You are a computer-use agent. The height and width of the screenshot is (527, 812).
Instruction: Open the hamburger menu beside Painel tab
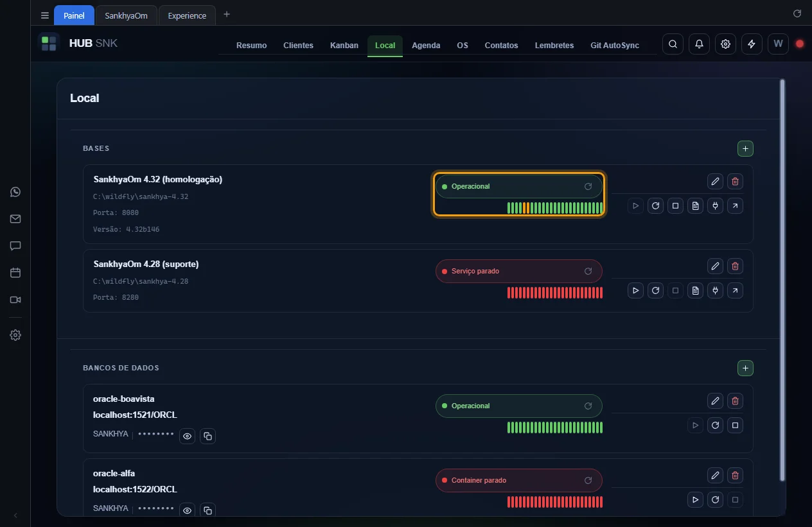(44, 15)
